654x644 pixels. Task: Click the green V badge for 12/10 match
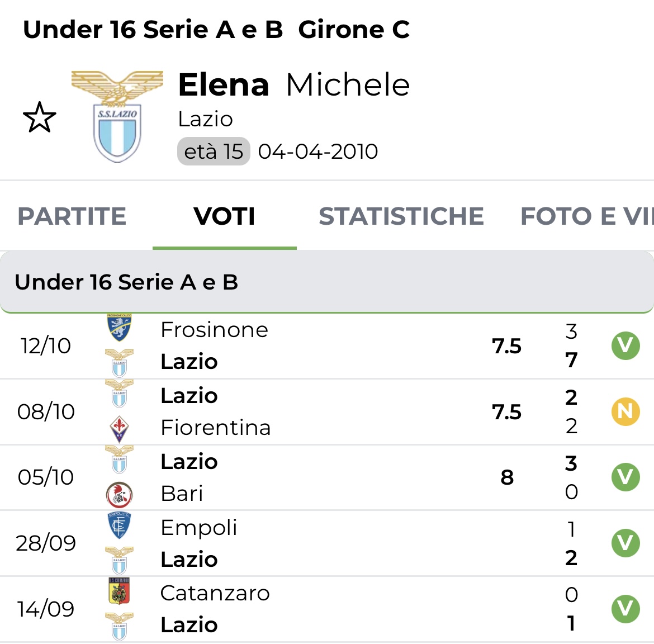coord(625,345)
